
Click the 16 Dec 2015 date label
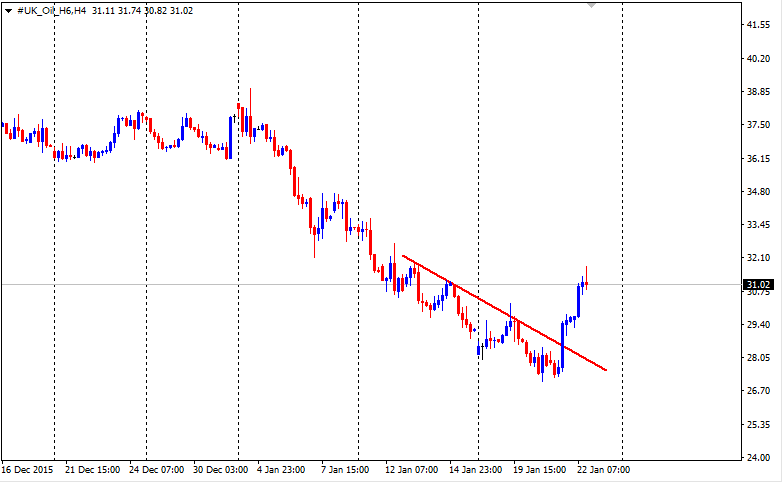coord(27,470)
